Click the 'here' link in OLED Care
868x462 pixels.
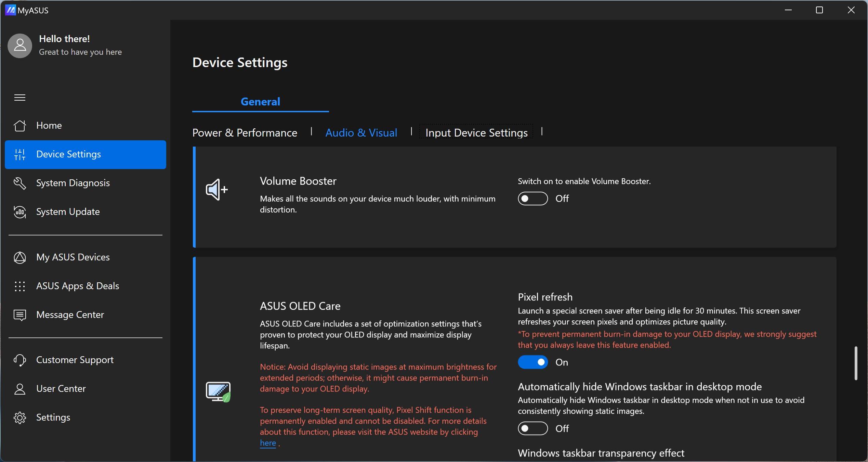click(268, 443)
